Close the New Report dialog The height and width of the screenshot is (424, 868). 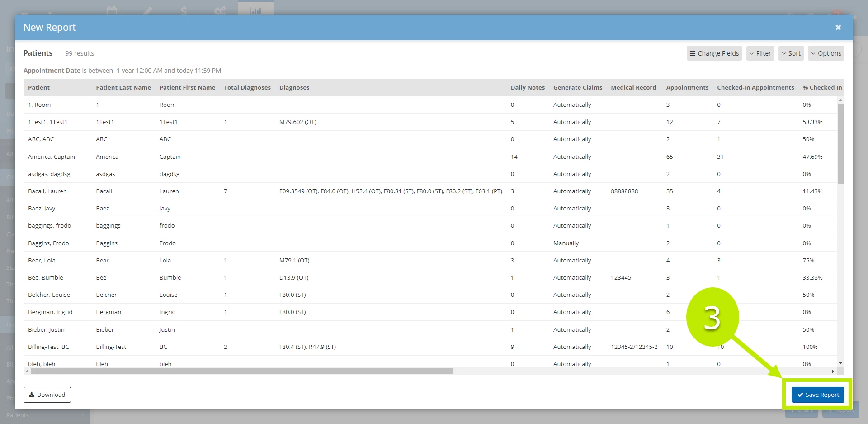coord(838,28)
